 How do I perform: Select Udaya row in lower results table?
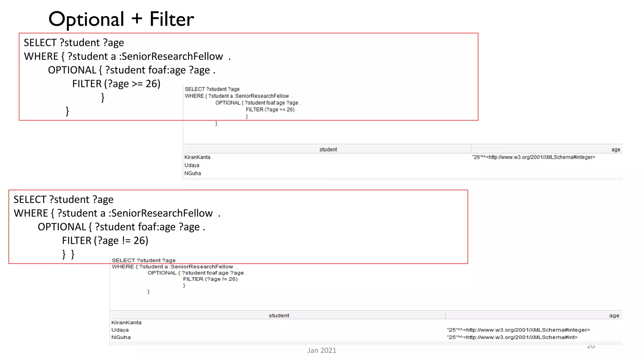366,330
